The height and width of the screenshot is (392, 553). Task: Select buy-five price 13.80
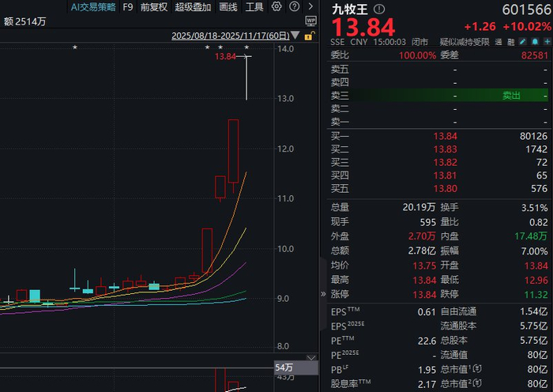coord(445,188)
